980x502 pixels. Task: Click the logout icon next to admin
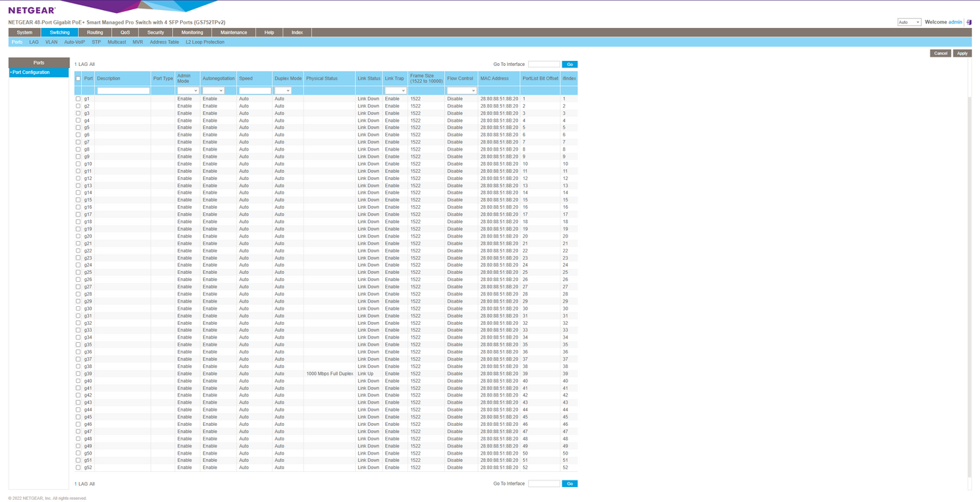(969, 22)
